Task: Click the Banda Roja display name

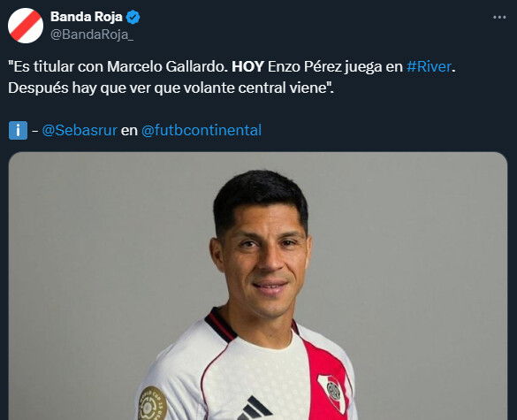Action: tap(87, 17)
